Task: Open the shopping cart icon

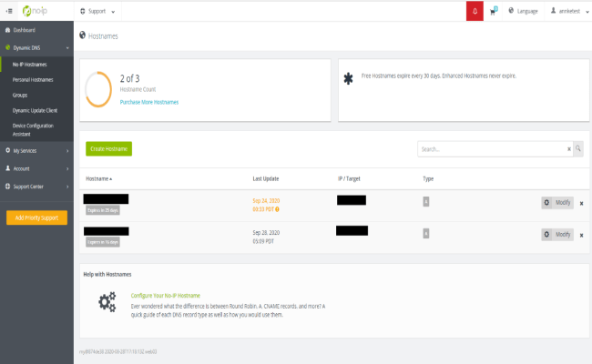Action: pos(494,11)
